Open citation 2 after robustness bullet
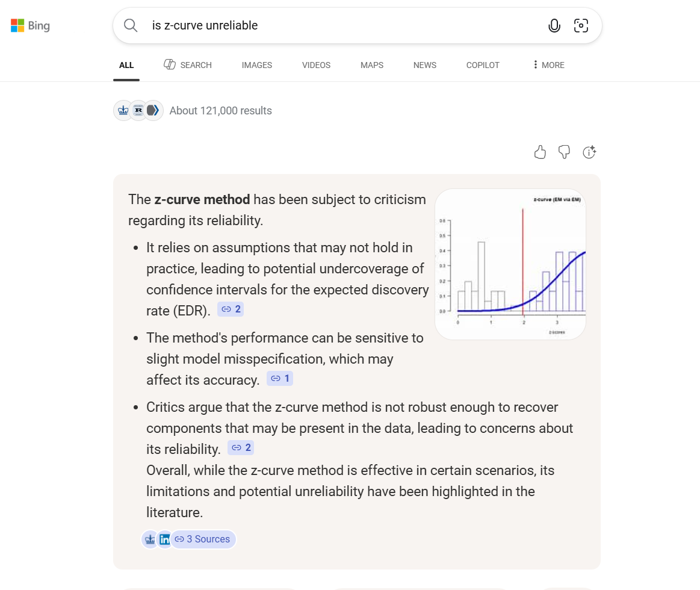 (x=241, y=448)
